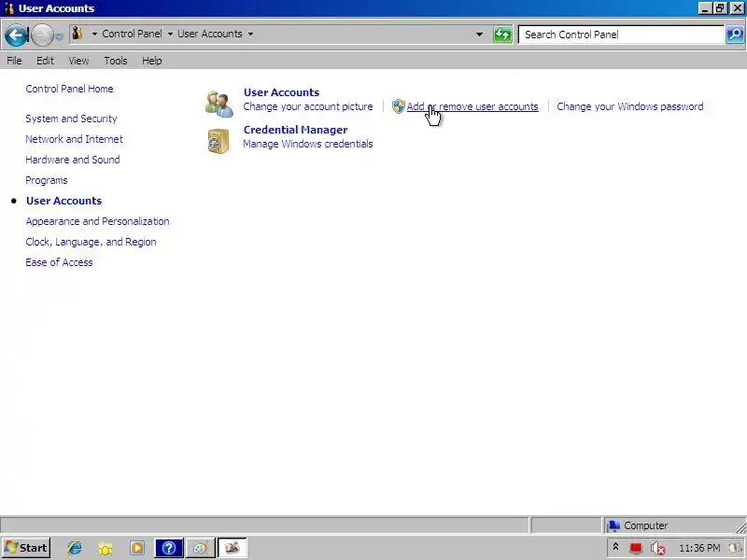
Task: Click the green Refresh button
Action: [x=502, y=35]
